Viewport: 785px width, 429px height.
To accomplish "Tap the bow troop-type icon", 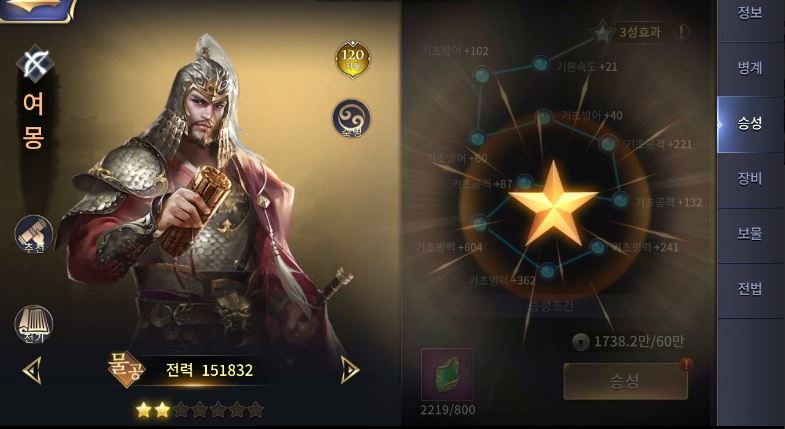I will (x=35, y=64).
